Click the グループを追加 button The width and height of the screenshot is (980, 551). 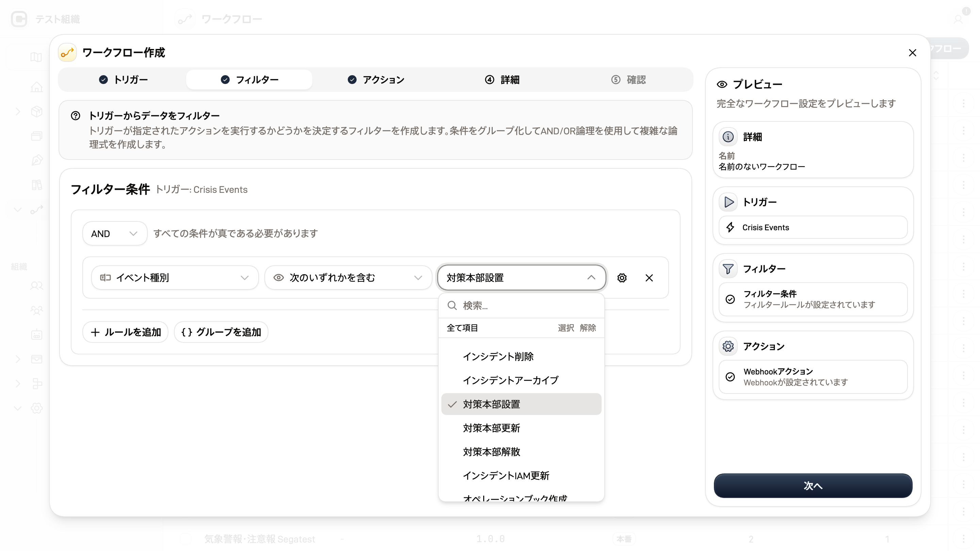coord(221,332)
